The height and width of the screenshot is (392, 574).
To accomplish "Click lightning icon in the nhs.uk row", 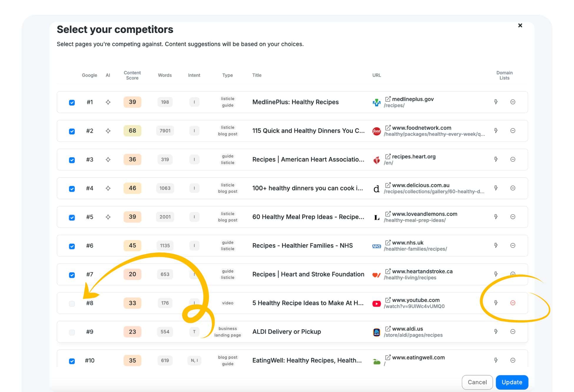I will click(496, 245).
